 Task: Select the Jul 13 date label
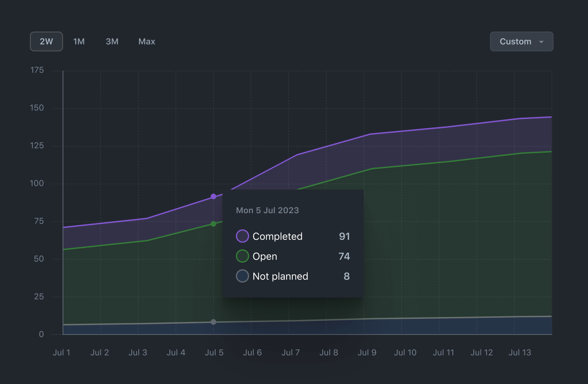click(520, 352)
